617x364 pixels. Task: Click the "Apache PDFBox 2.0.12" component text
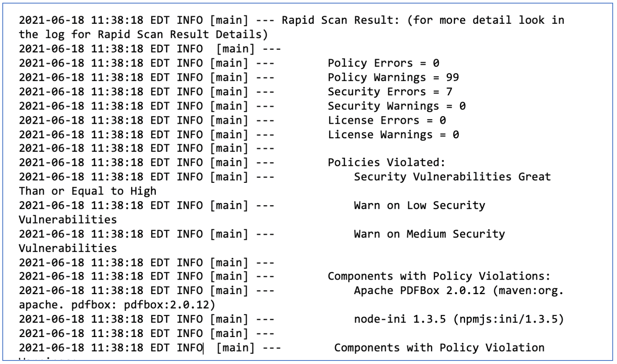419,291
